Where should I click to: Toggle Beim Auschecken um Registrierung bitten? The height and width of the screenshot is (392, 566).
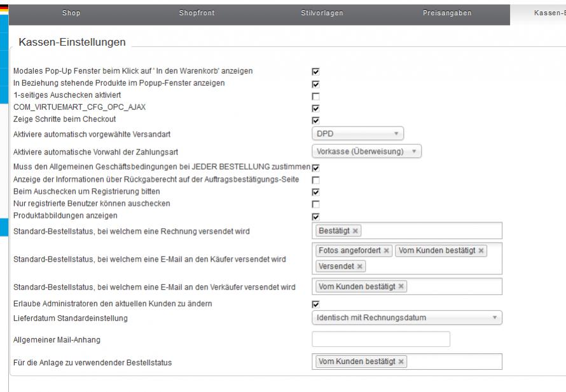315,192
